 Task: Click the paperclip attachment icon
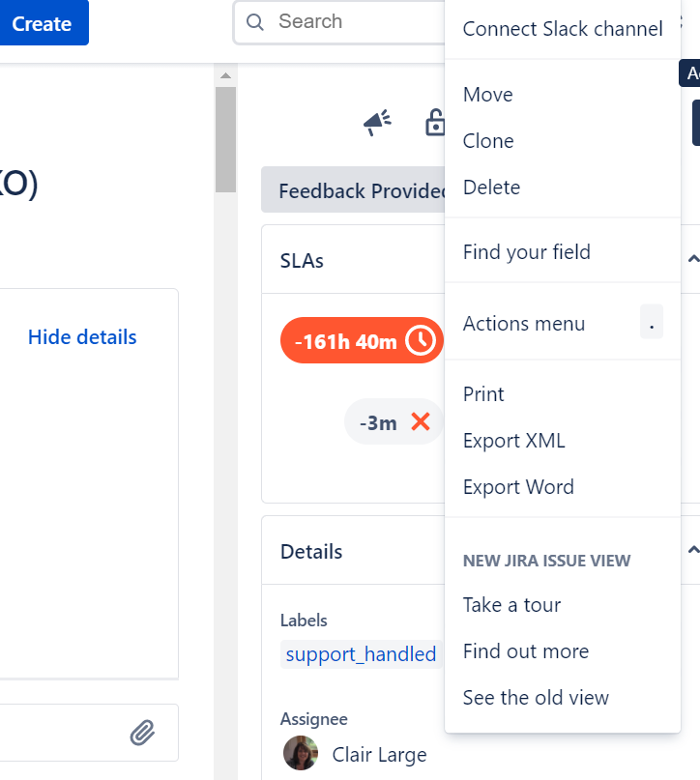tap(142, 733)
